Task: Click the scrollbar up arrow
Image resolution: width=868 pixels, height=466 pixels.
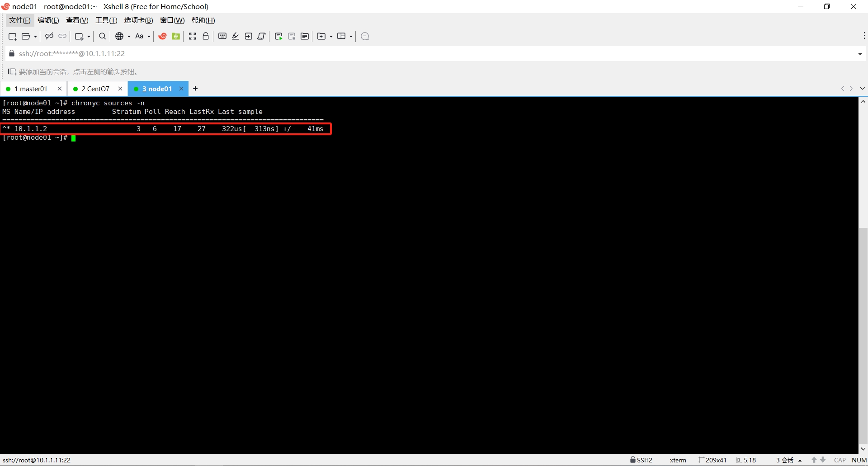Action: [x=863, y=102]
